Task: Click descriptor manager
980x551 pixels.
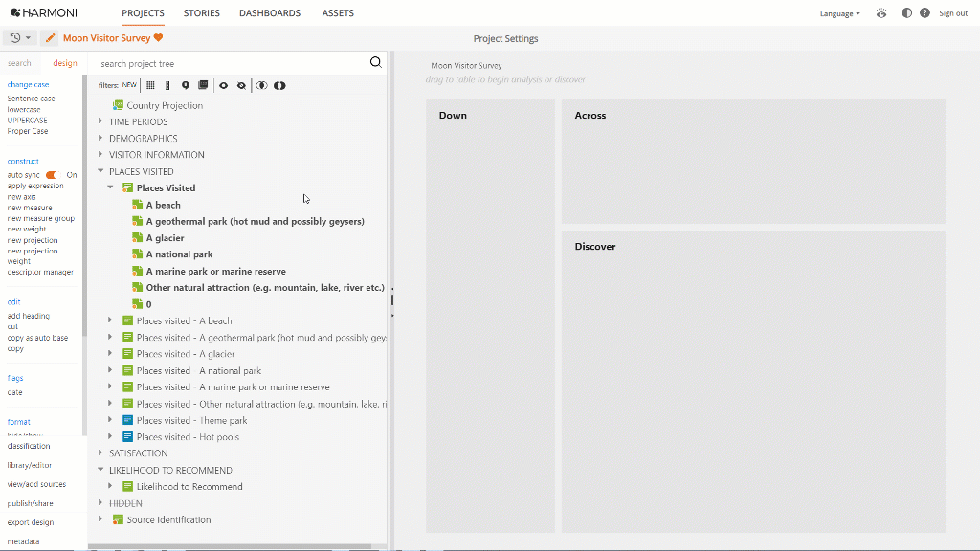Action: (40, 273)
